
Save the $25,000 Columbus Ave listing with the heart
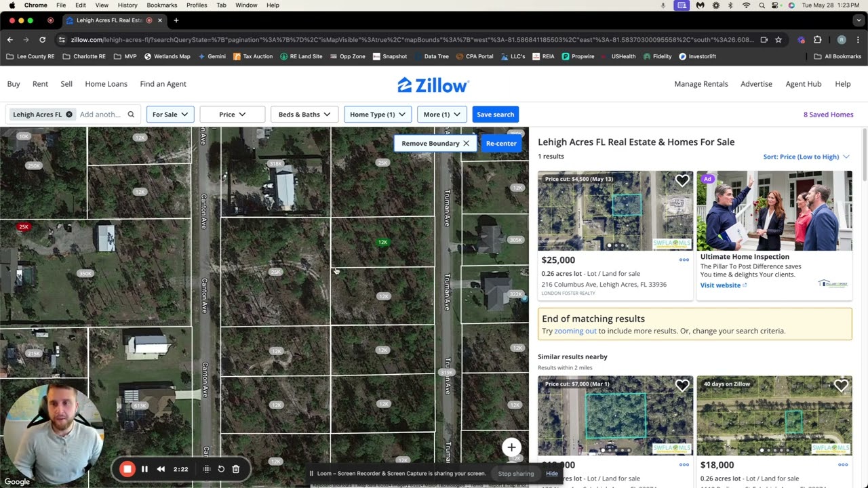coord(682,180)
